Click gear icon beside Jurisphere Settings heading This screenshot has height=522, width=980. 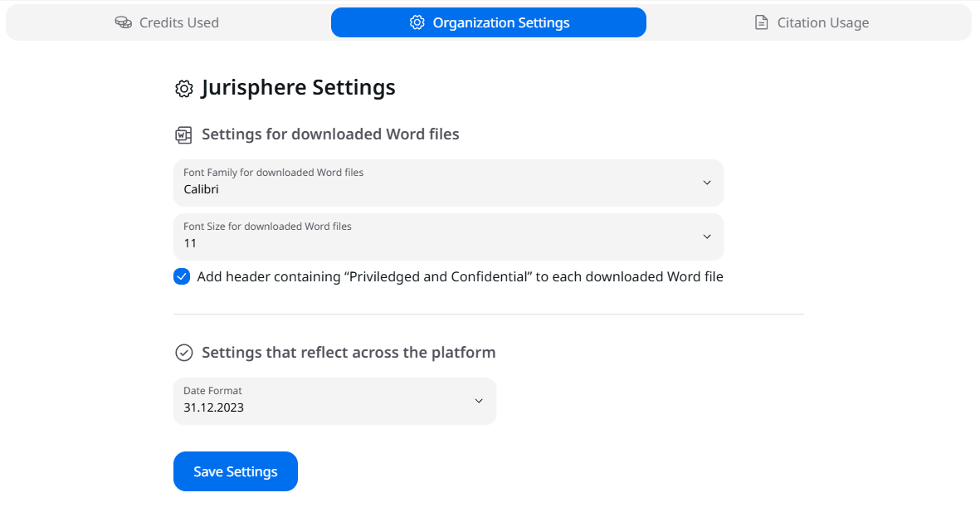tap(184, 89)
